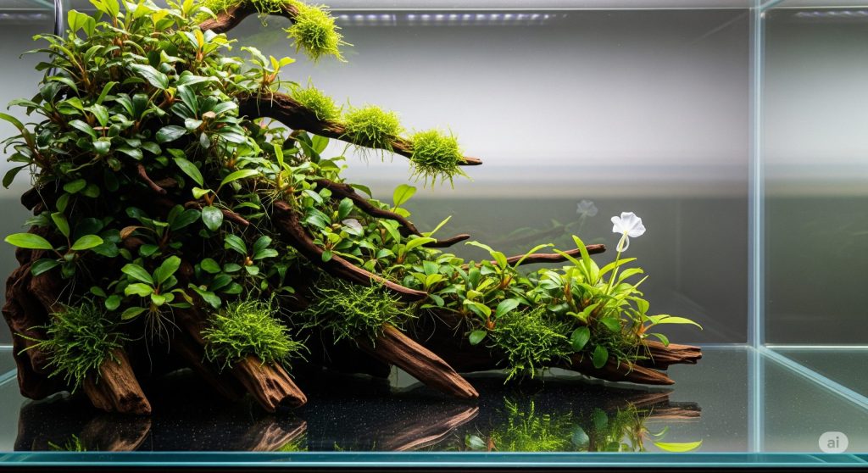Select the sharp white flower blossom
The image size is (868, 473).
(x=628, y=225)
